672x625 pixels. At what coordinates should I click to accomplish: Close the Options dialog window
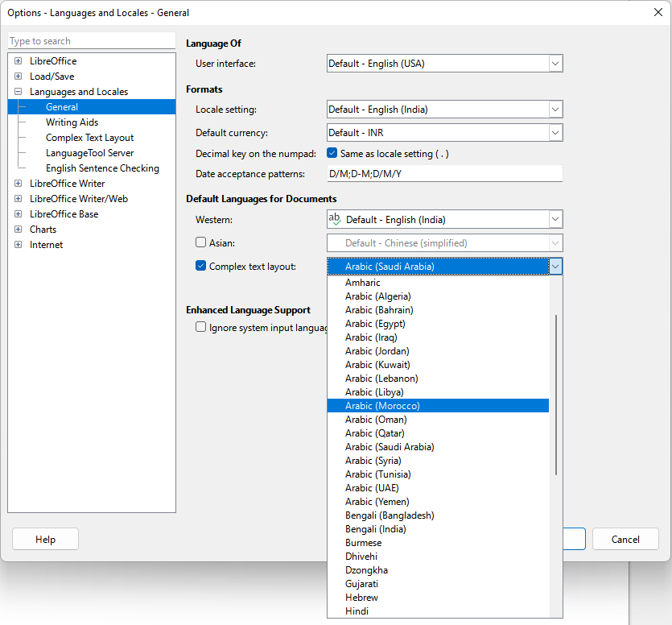658,12
